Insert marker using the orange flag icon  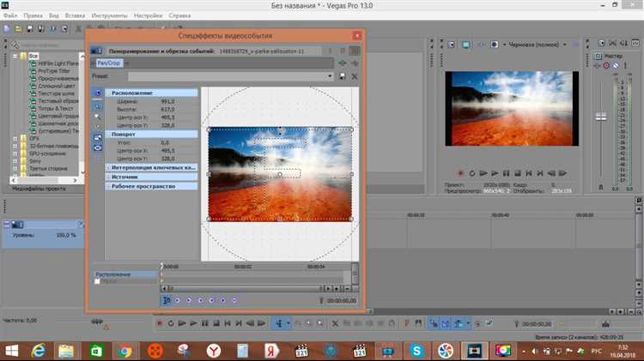coord(407,323)
